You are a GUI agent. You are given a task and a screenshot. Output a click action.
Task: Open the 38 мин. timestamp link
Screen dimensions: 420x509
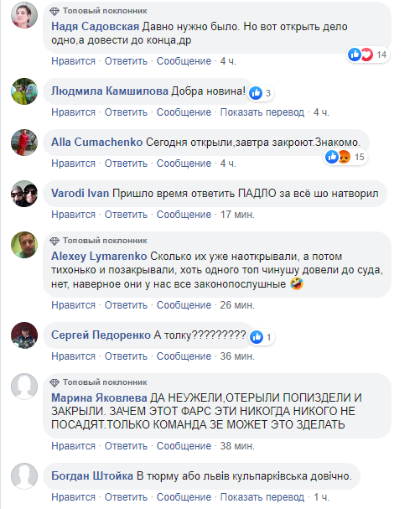(237, 446)
